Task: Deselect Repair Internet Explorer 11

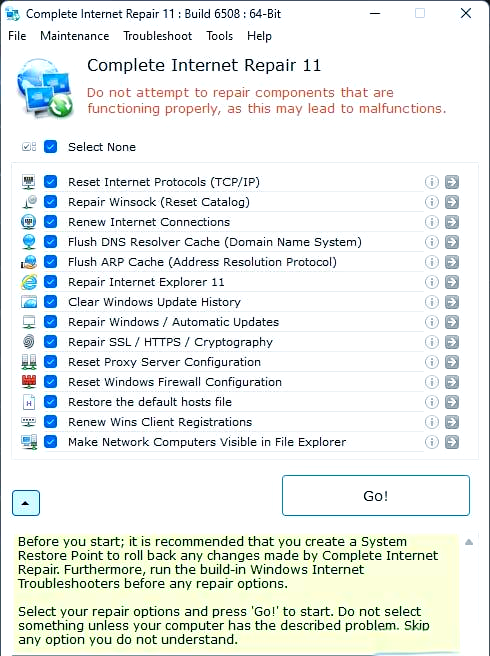Action: pos(51,282)
